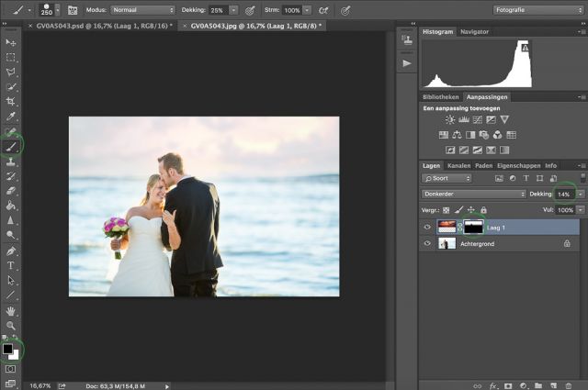Select the Rectangular Marquee tool
The image size is (588, 390).
[10, 57]
